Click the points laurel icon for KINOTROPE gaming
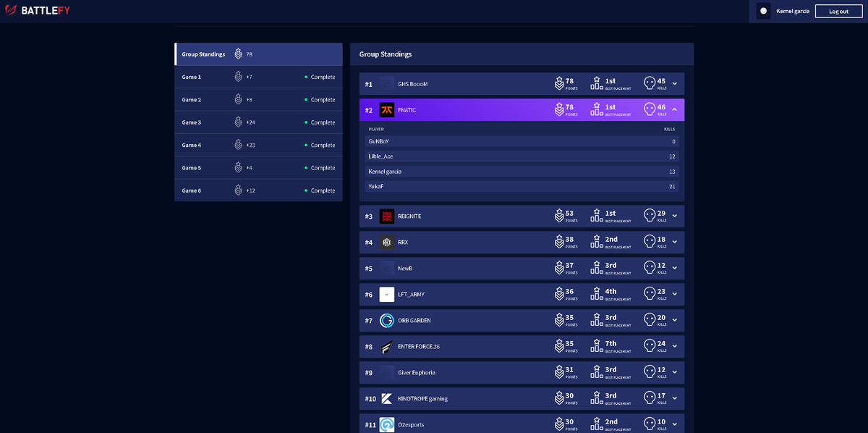This screenshot has height=433, width=868. point(559,398)
